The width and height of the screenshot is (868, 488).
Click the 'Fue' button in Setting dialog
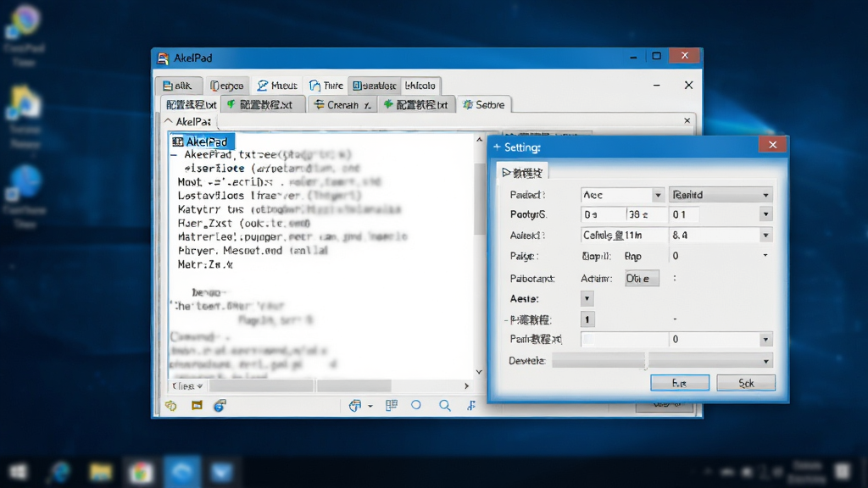[x=679, y=383]
